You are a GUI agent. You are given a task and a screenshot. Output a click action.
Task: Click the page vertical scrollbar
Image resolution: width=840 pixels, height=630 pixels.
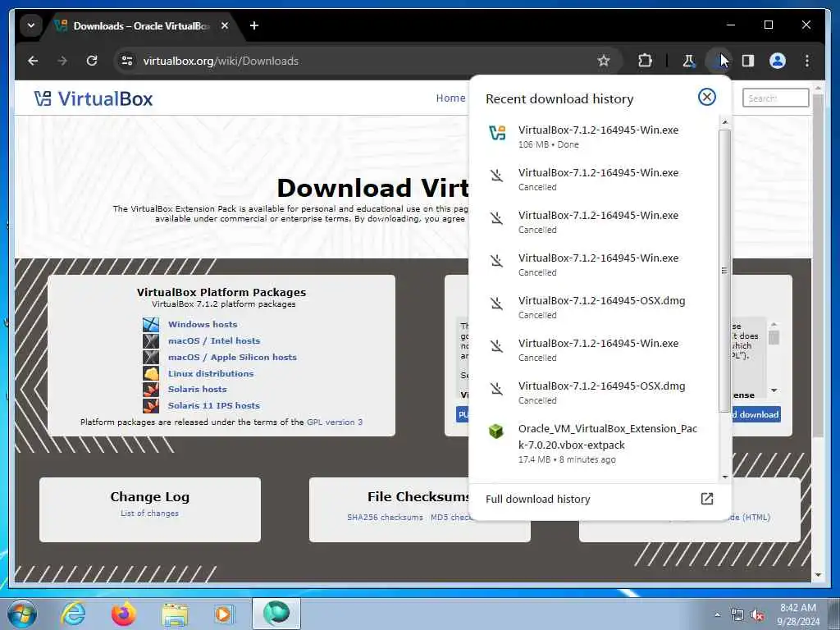(818, 265)
